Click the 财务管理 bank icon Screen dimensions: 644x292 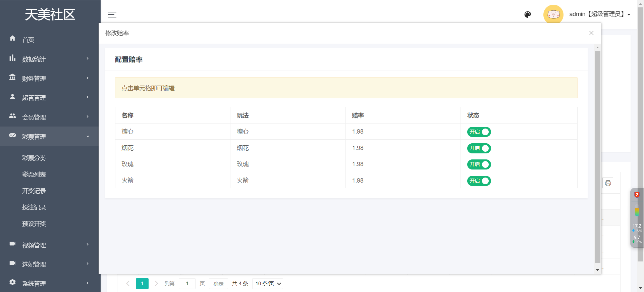pyautogui.click(x=12, y=77)
